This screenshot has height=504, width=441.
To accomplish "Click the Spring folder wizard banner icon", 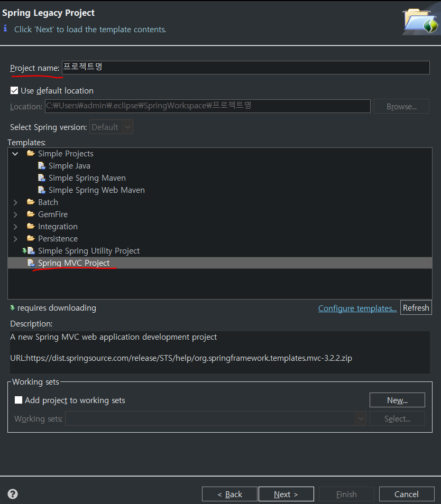I will click(x=421, y=21).
